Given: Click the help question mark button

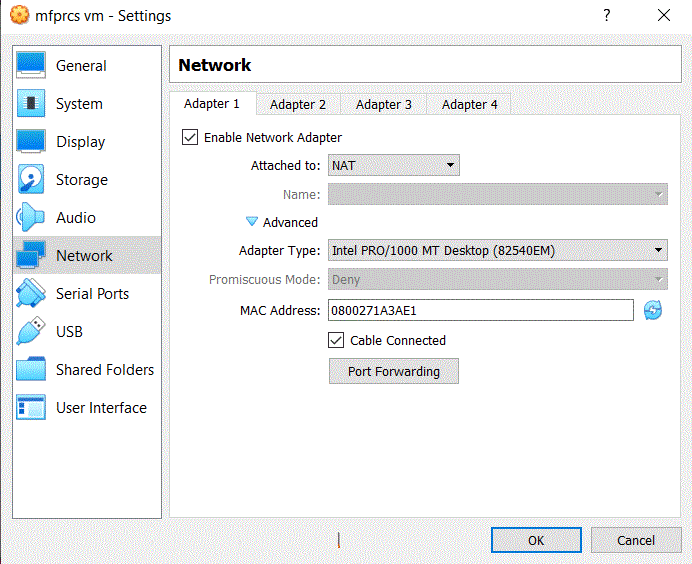Looking at the screenshot, I should (607, 15).
